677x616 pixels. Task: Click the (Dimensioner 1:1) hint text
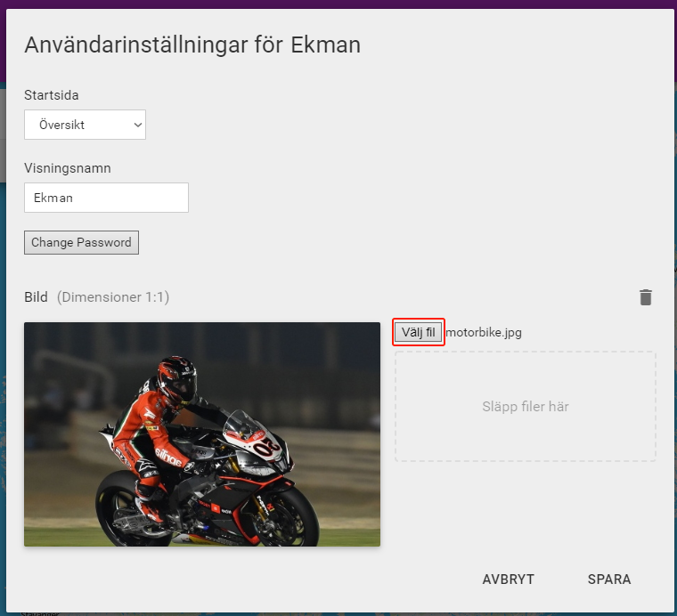[x=113, y=297]
